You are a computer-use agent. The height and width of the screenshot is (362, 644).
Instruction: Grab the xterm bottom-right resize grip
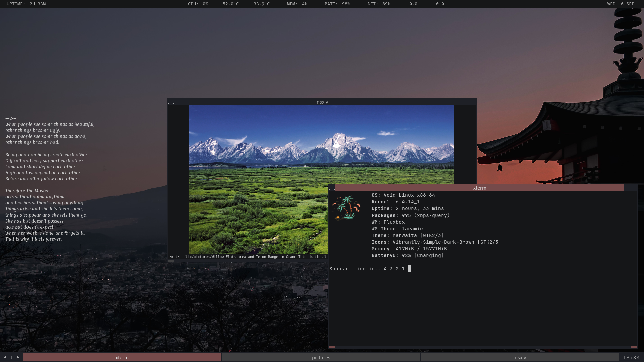coord(634,347)
